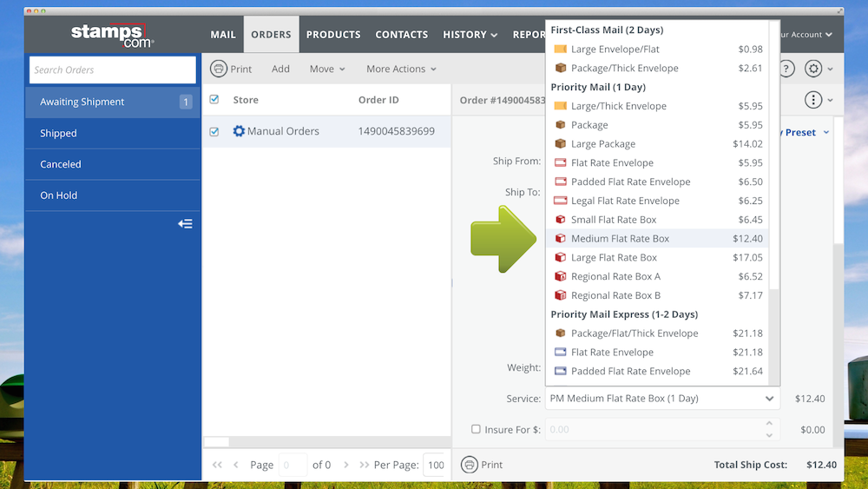Click the bottom Print icon button
868x489 pixels.
(470, 465)
